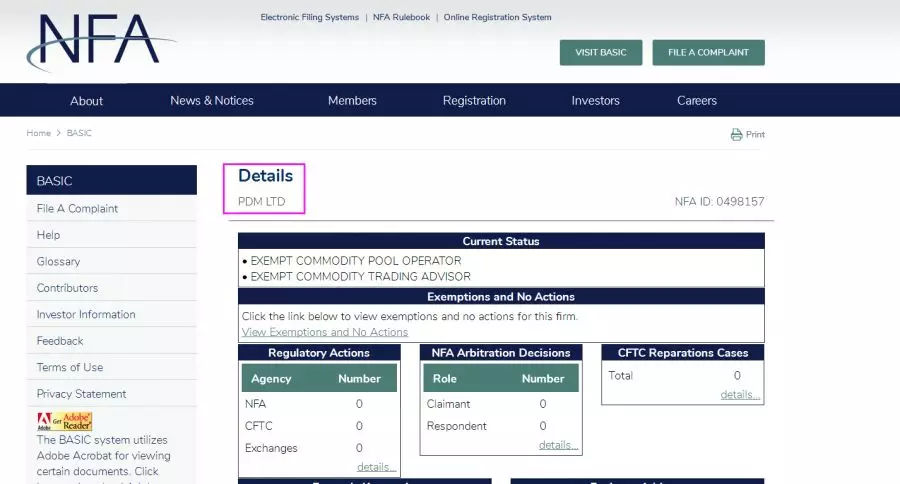The width and height of the screenshot is (900, 484).
Task: Open the Members menu
Action: tap(352, 101)
